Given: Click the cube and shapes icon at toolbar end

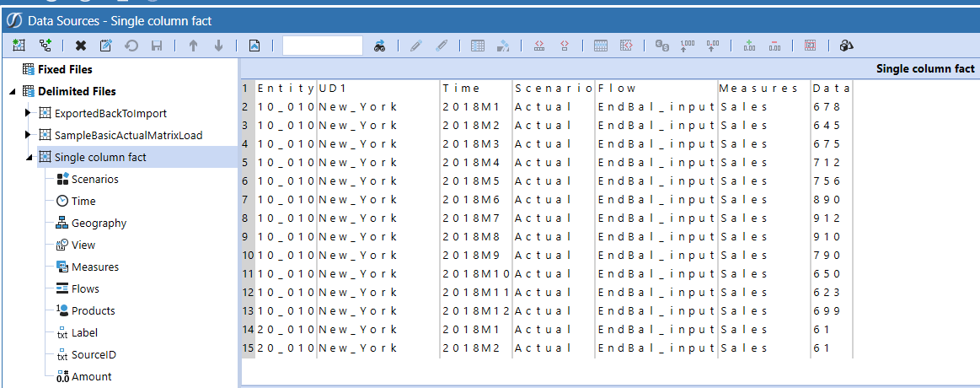Looking at the screenshot, I should coord(847,45).
